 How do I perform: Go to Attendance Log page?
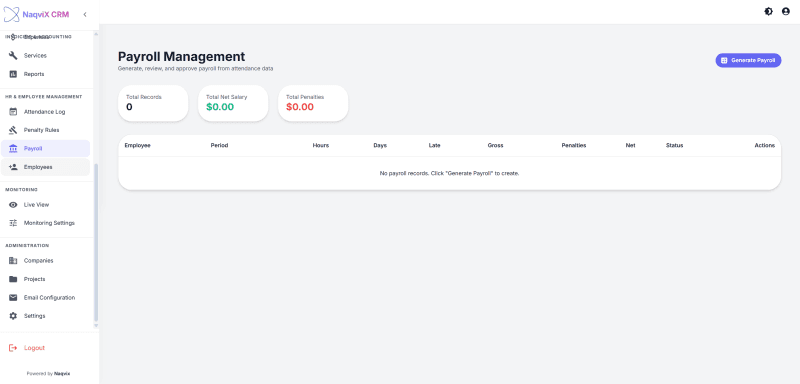pyautogui.click(x=45, y=112)
